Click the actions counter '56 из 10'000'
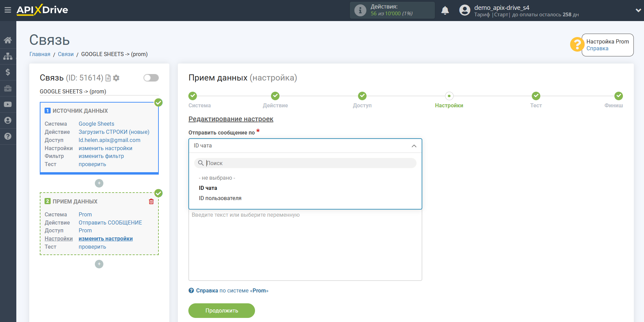Screen dimensions: 644x322 pyautogui.click(x=391, y=14)
